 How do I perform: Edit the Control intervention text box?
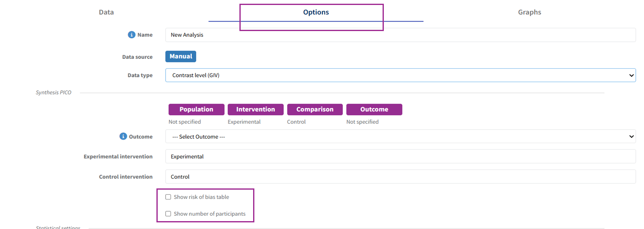(400, 176)
